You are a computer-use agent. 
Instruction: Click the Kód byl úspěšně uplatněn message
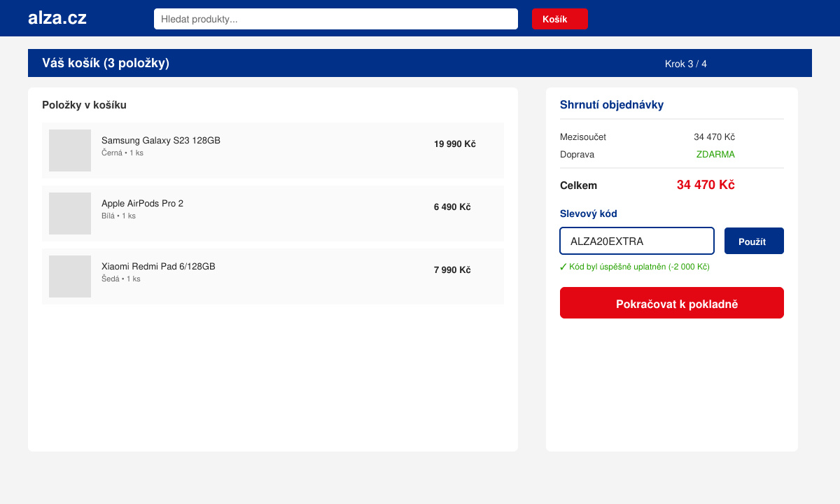click(635, 267)
